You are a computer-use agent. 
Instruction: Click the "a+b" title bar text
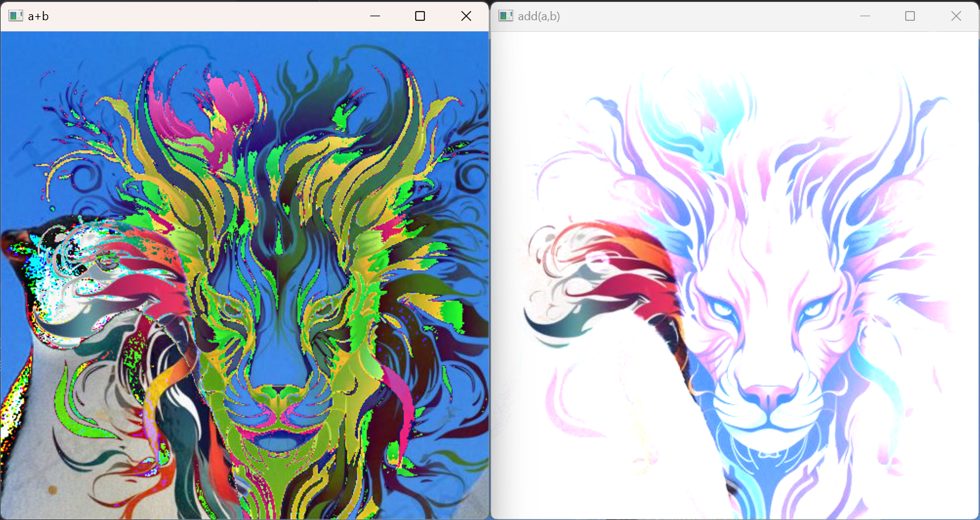coord(38,16)
